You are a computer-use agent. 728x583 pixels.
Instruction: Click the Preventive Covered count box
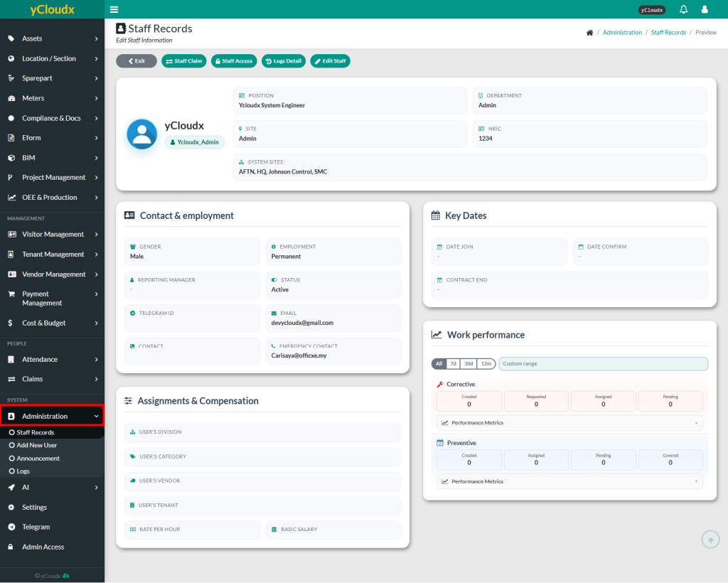tap(670, 459)
